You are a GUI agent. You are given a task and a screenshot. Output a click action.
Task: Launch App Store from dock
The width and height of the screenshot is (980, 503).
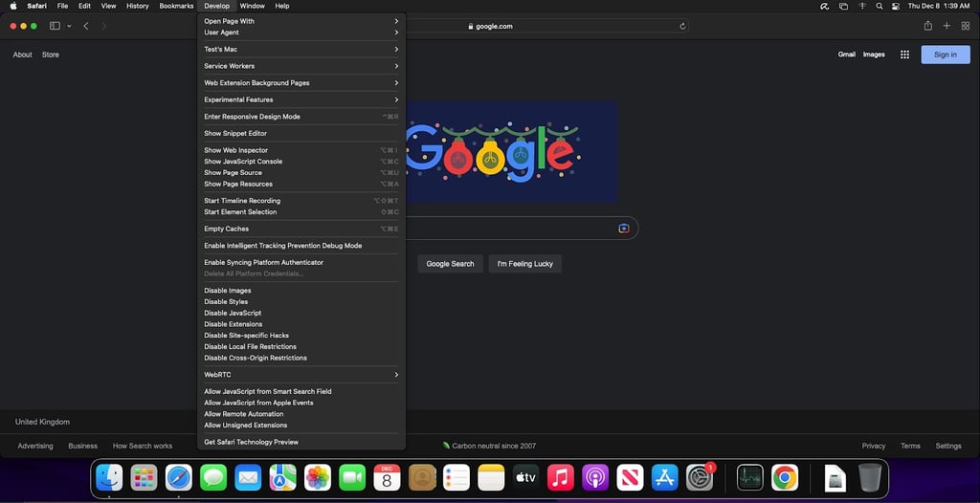click(664, 478)
